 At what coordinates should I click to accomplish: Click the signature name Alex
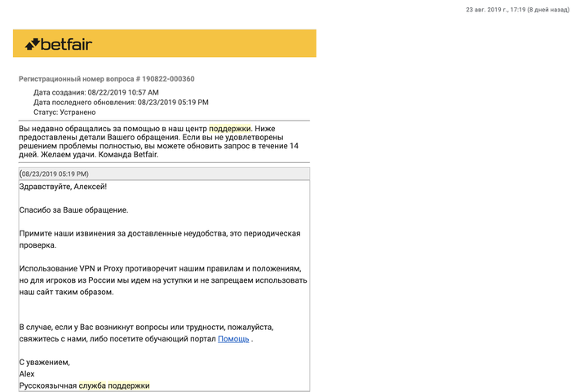click(27, 374)
